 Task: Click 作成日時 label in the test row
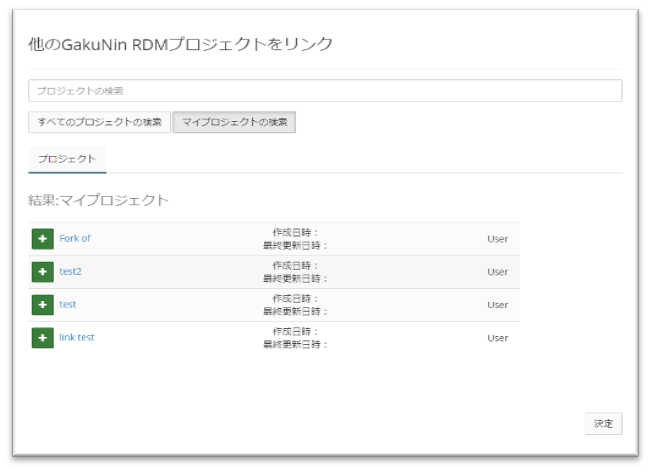coord(295,298)
